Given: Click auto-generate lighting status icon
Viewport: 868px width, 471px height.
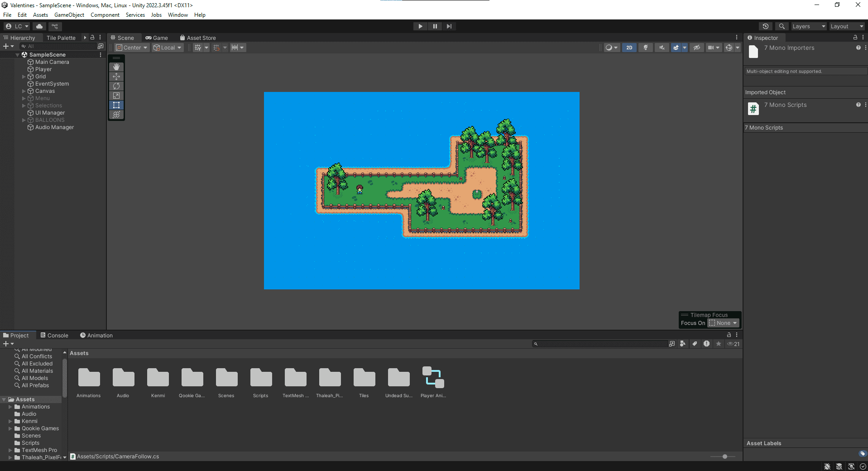Looking at the screenshot, I should coord(851,466).
